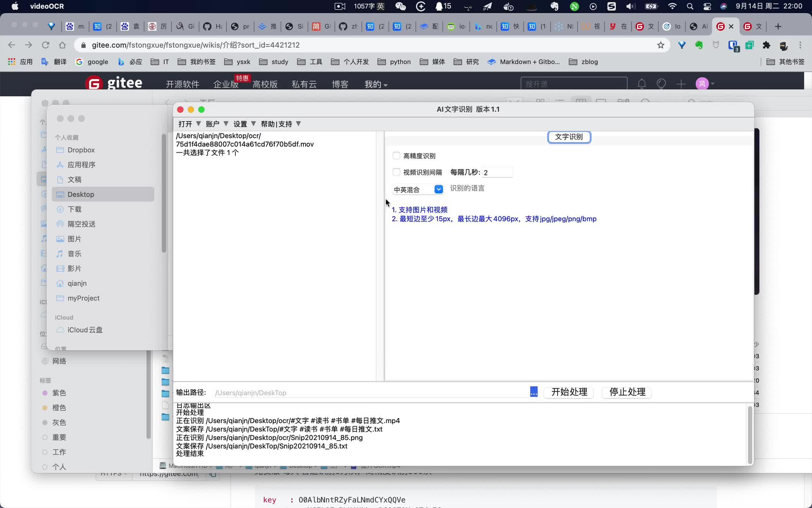Viewport: 812px width, 508px height.
Task: Click the browser reload icon
Action: (x=45, y=45)
